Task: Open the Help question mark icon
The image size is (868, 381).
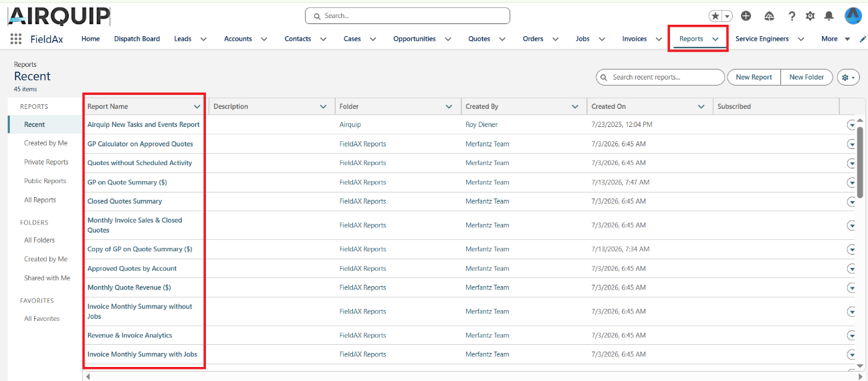Action: [x=792, y=16]
